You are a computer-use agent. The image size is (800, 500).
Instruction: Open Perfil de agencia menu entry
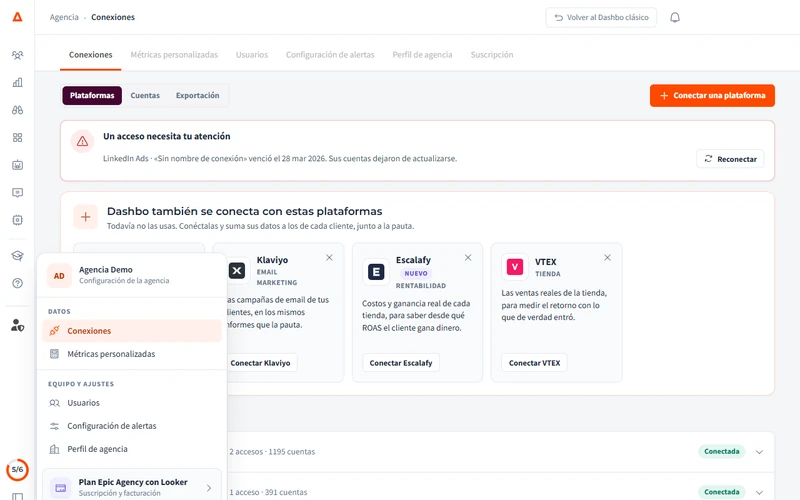(132, 449)
